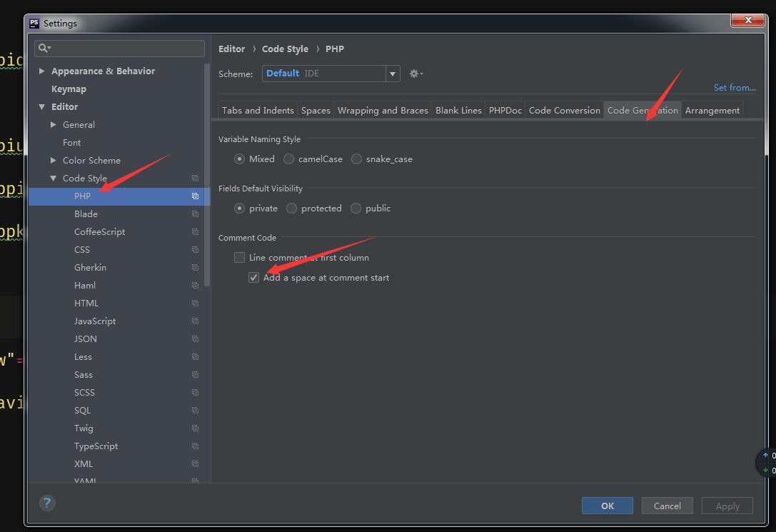
Task: Select Mixed variable naming style
Action: [x=240, y=159]
